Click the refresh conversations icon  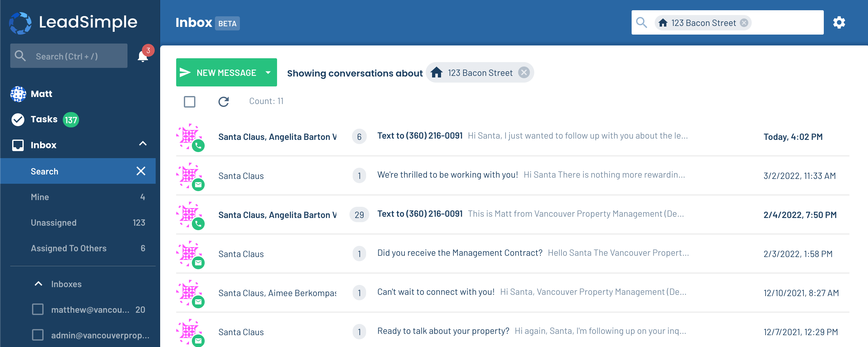coord(223,101)
